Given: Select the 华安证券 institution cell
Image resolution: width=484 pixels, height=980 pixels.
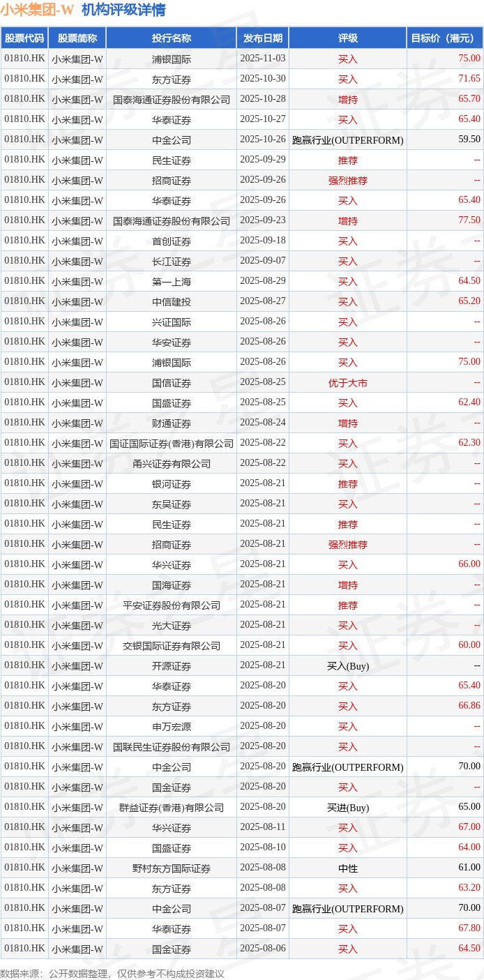Looking at the screenshot, I should (172, 342).
